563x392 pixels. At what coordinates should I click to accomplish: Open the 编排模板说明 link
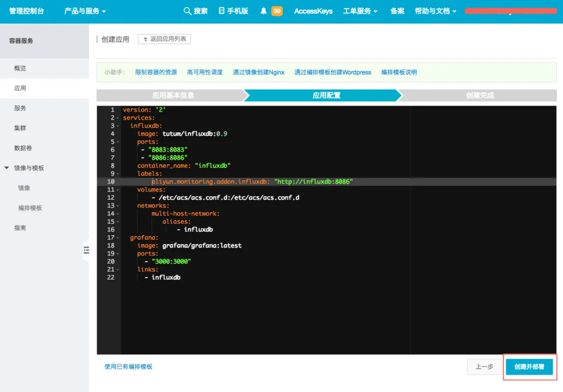click(399, 72)
